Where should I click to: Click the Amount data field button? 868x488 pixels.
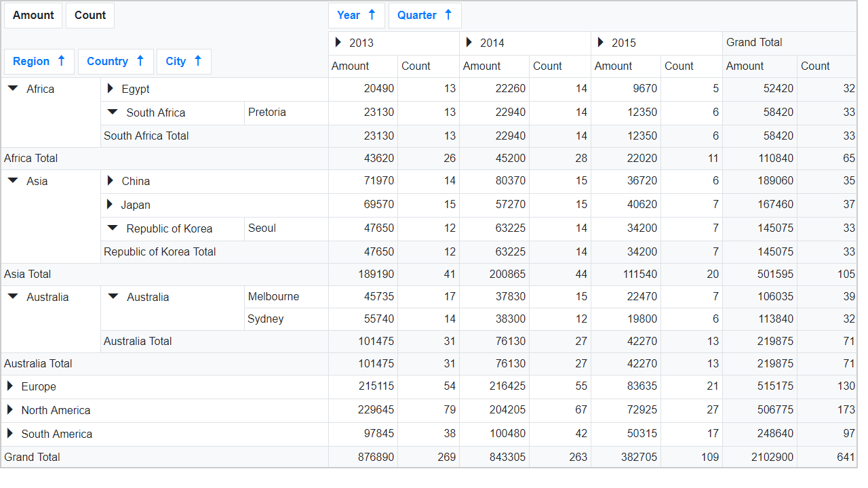[x=33, y=16]
